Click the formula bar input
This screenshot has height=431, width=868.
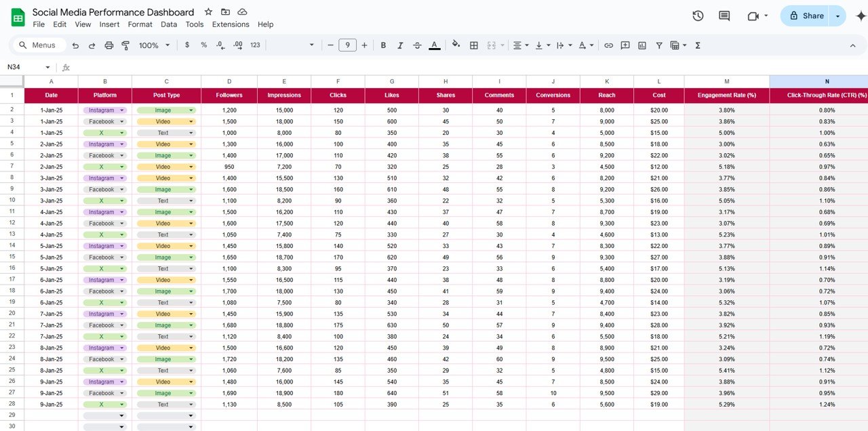pos(468,67)
